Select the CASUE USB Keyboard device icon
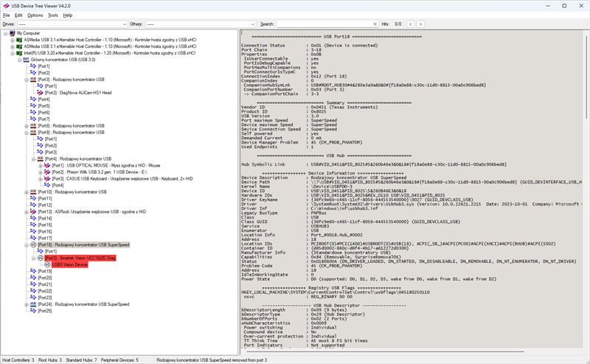 tap(47, 179)
